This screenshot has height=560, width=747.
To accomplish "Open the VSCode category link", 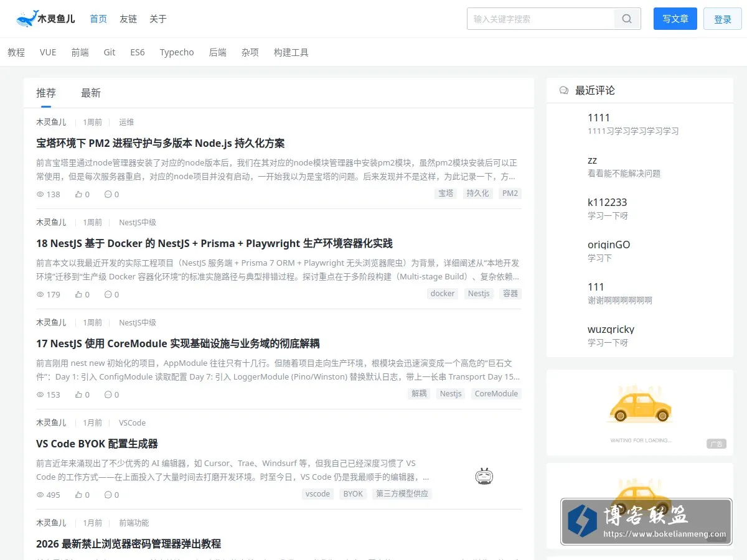I will click(x=132, y=422).
